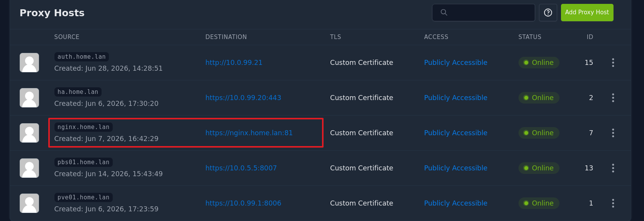Click Publicly Accessible for ha.home.lan
The width and height of the screenshot is (644, 221).
tap(456, 98)
